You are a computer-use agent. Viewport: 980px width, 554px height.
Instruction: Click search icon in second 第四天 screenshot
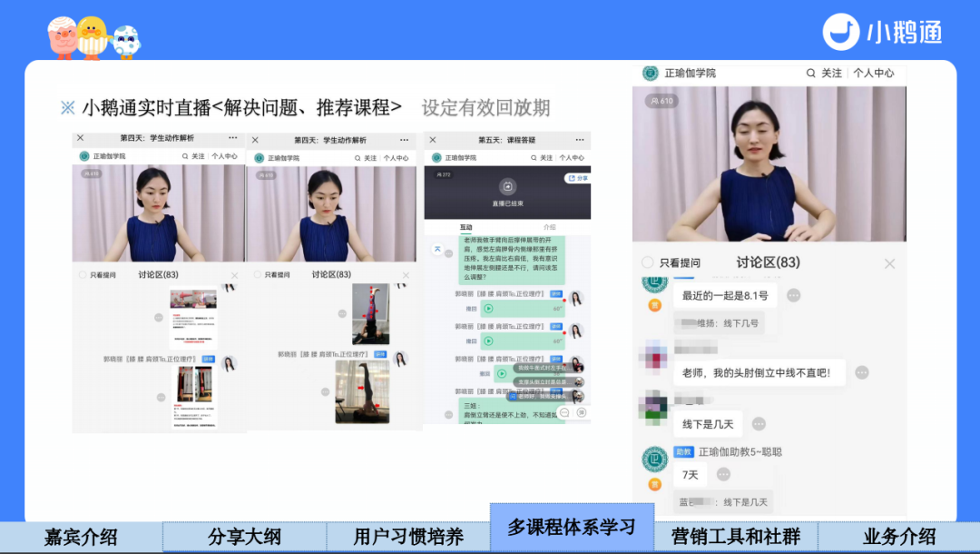[358, 158]
